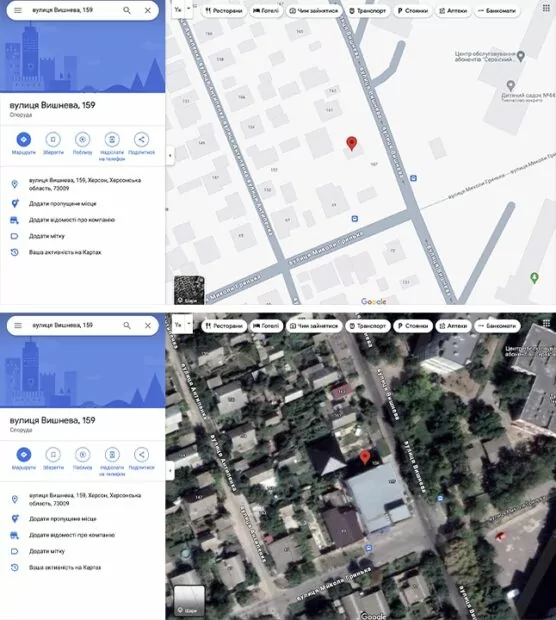556x620 pixels.
Task: Open the hamburger menu in the default map view
Action: pos(18,10)
